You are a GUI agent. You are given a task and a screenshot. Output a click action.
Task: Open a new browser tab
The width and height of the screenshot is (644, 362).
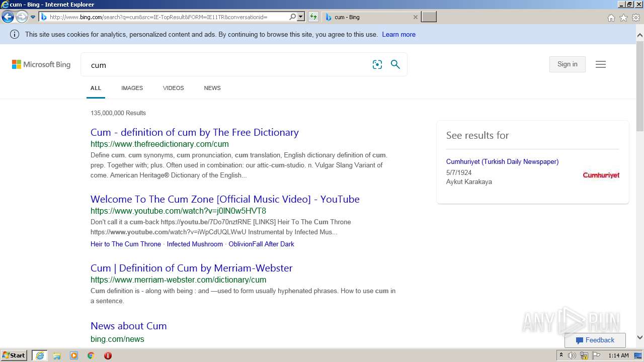click(x=429, y=17)
